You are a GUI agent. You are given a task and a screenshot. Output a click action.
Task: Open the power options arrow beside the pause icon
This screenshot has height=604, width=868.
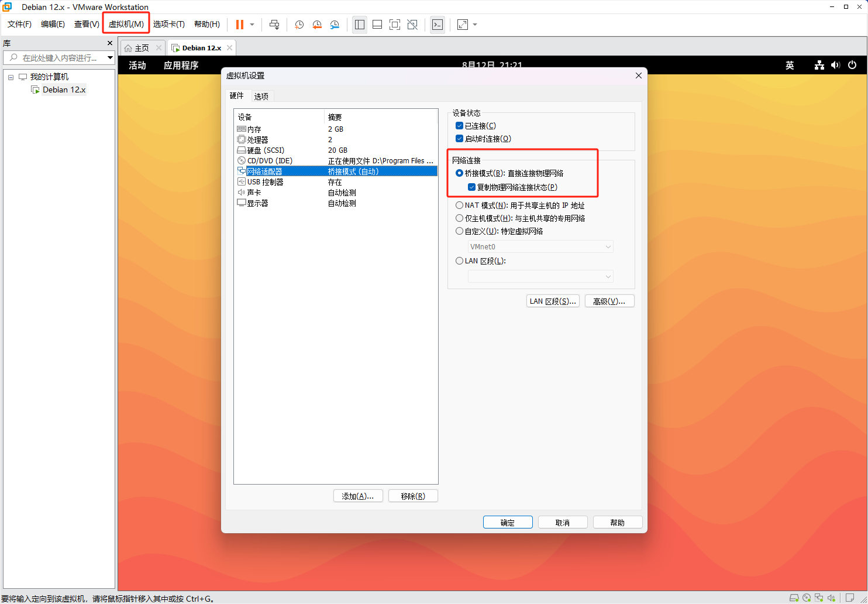point(252,25)
